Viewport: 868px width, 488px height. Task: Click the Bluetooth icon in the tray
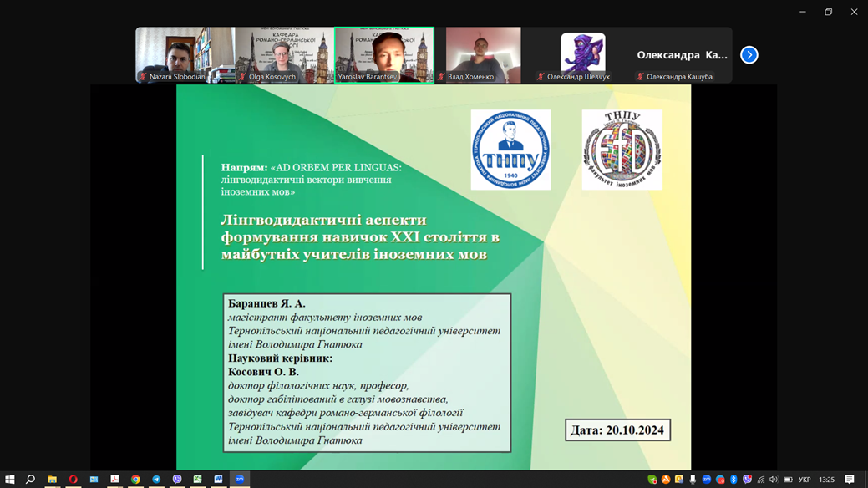[x=733, y=479]
